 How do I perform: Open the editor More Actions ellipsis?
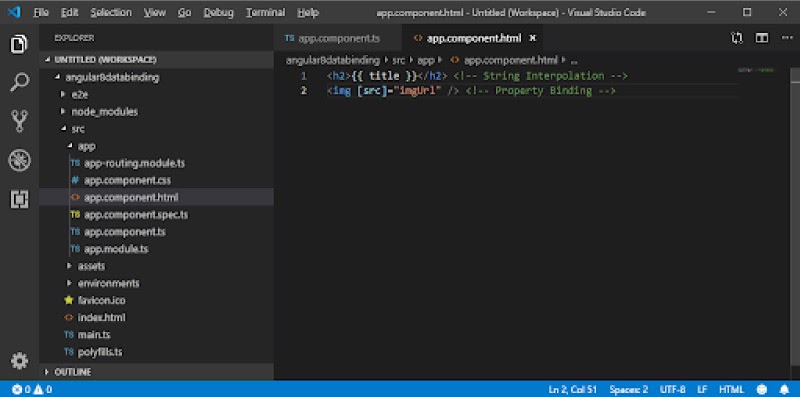click(787, 38)
